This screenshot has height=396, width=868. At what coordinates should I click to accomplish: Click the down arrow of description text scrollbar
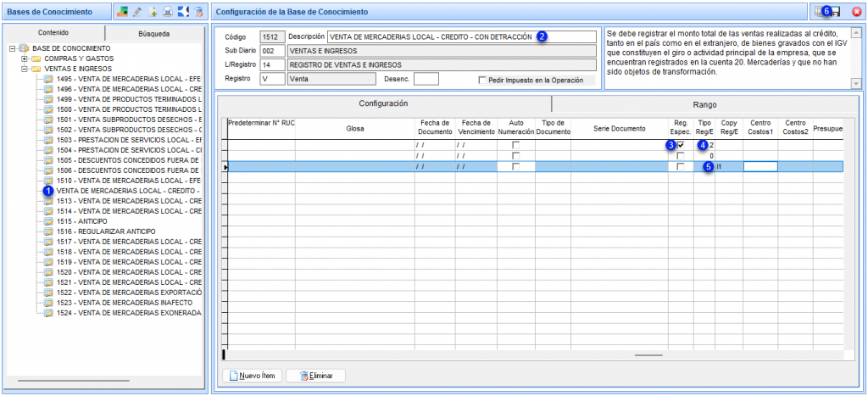click(856, 83)
